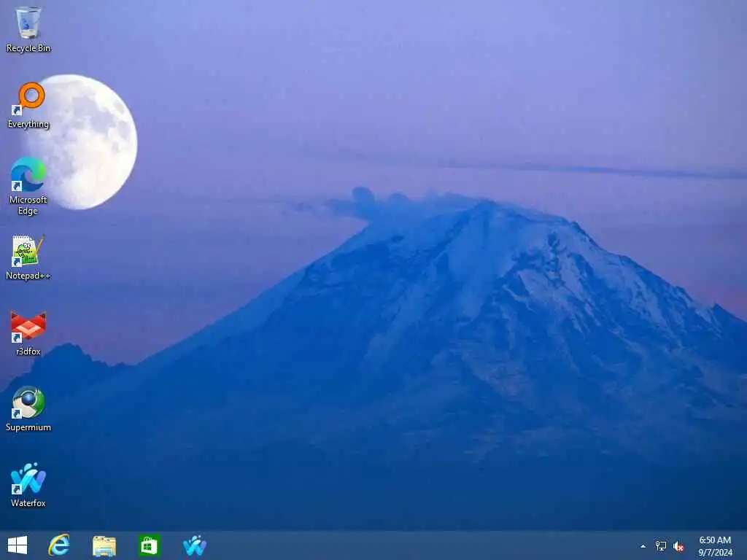Launch Internet Explorer from the taskbar
This screenshot has width=747, height=560.
pos(59,545)
